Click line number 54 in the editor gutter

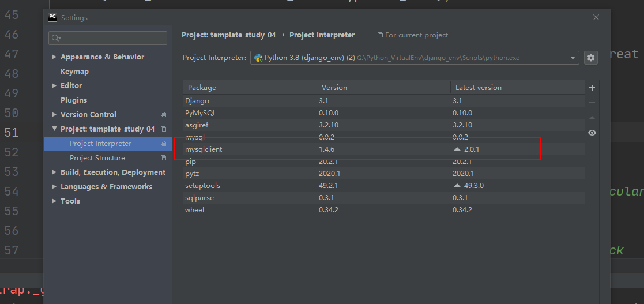pos(12,192)
